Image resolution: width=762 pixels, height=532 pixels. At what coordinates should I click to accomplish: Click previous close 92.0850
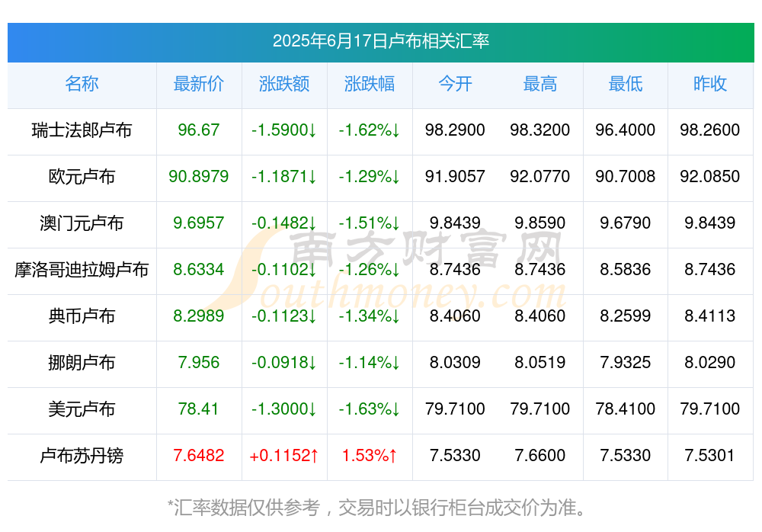[x=710, y=176]
